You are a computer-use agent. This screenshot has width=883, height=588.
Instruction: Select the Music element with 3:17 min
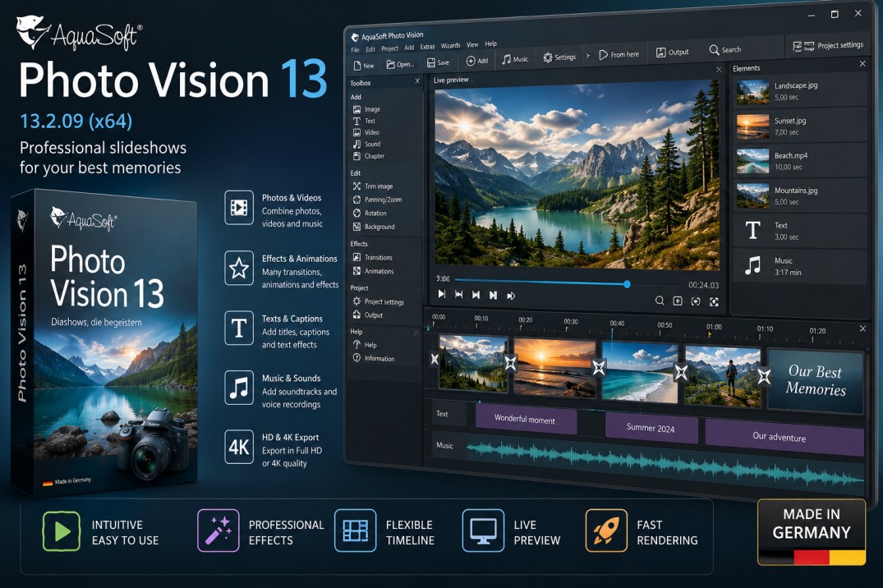tap(800, 266)
